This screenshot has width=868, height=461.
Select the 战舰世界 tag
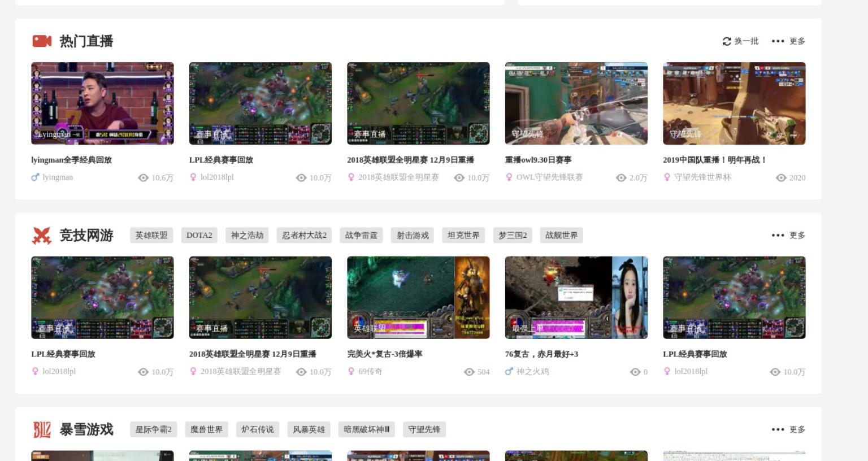click(562, 236)
